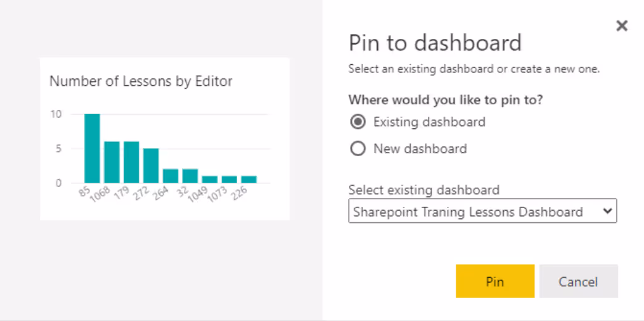
Task: Open the Select existing dashboard dropdown
Action: click(482, 212)
